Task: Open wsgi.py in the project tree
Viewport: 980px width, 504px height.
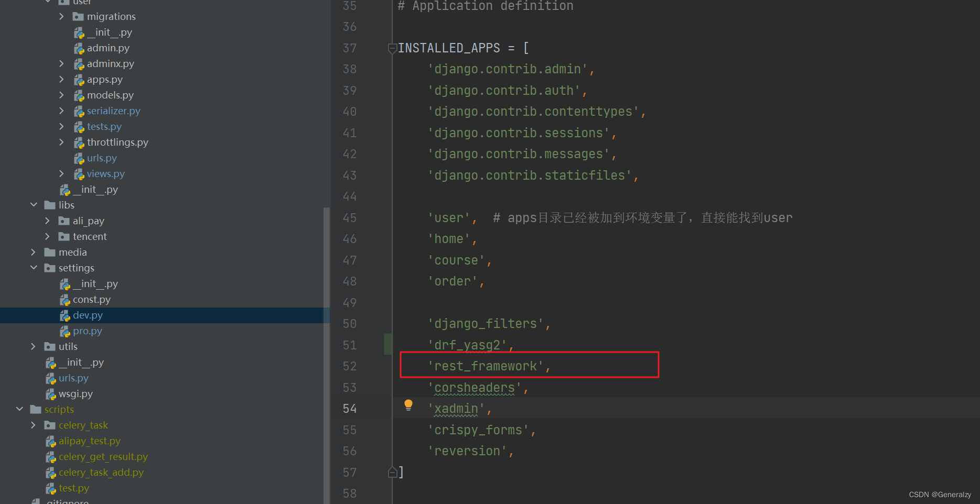Action: tap(76, 394)
